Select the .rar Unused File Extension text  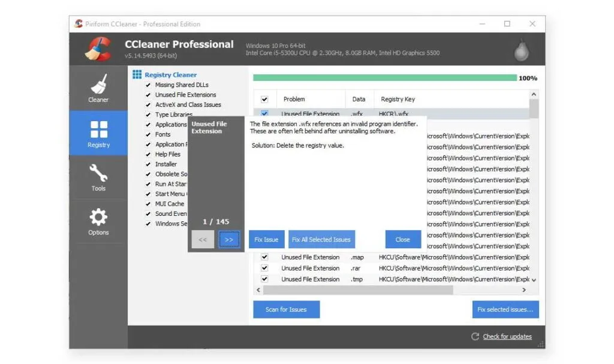point(310,268)
